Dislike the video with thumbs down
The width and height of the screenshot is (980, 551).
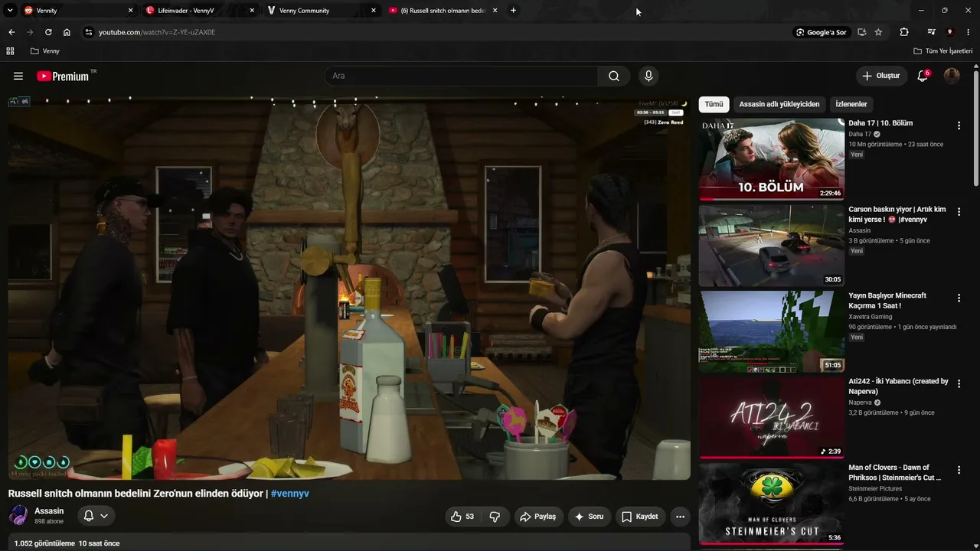pos(495,517)
